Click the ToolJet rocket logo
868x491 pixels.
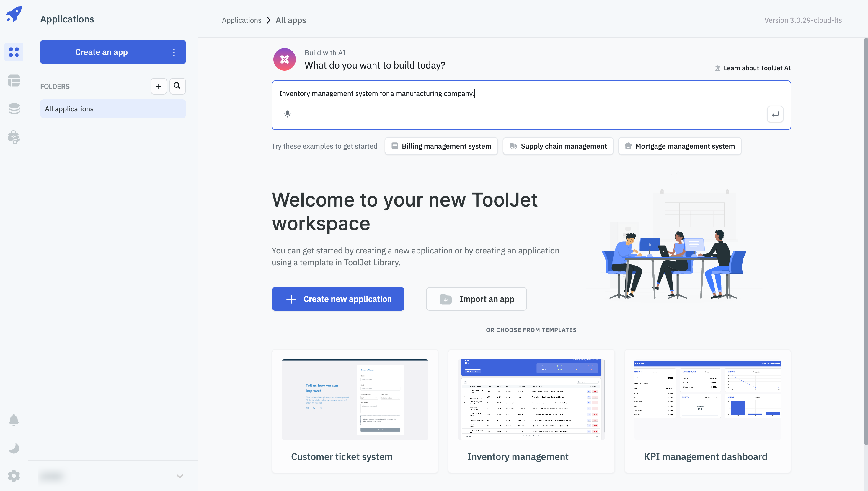point(14,14)
